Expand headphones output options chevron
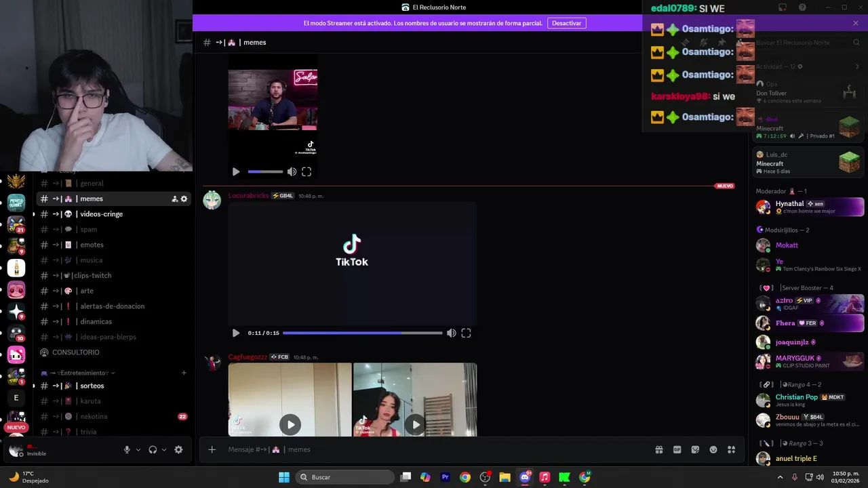 click(164, 449)
